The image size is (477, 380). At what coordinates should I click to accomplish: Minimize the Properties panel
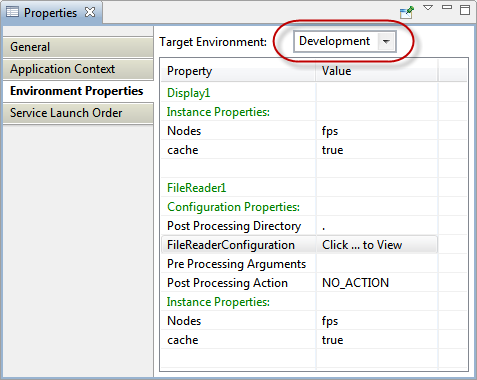[x=447, y=7]
